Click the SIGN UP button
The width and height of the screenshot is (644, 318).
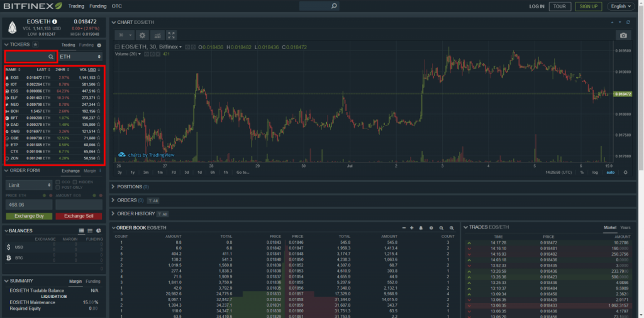(589, 6)
